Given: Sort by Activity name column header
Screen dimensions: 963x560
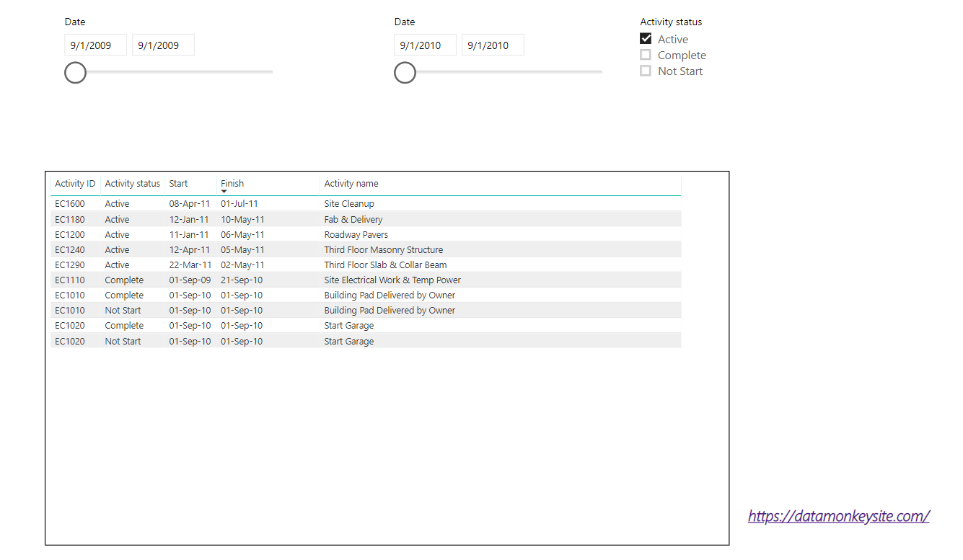Looking at the screenshot, I should pyautogui.click(x=351, y=184).
